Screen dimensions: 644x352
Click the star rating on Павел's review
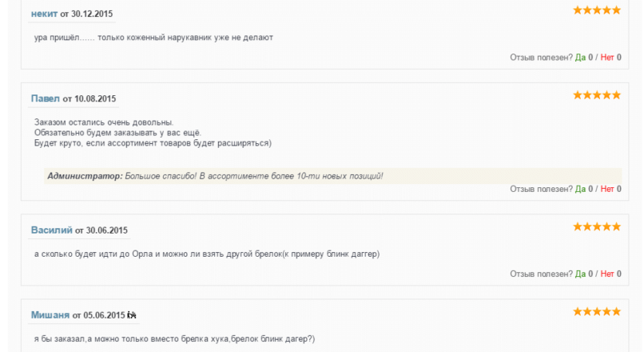tap(597, 95)
